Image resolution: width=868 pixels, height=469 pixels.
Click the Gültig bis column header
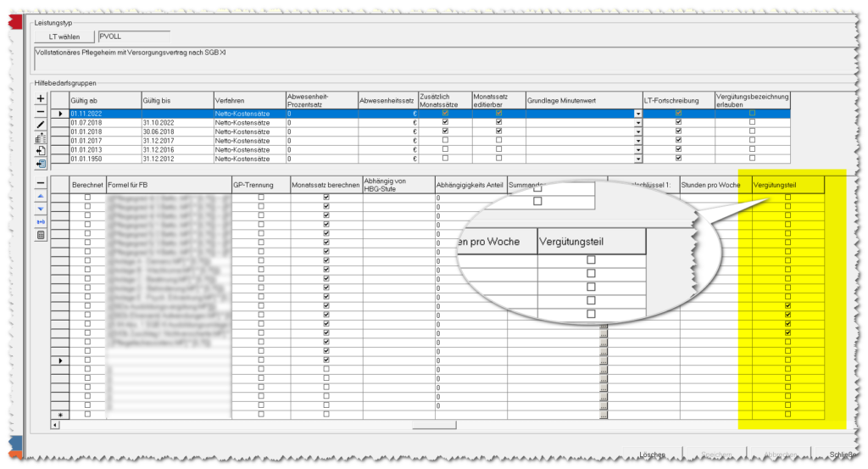177,101
